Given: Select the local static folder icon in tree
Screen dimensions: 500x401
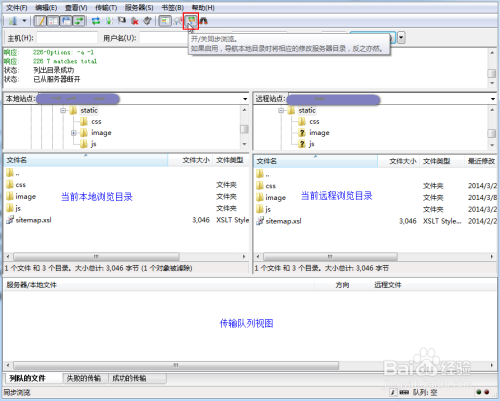Looking at the screenshot, I should (73, 110).
